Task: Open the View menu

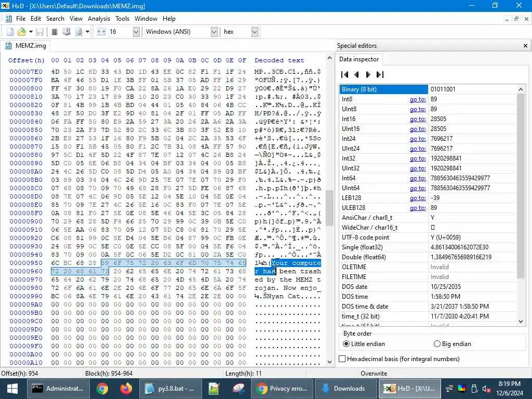Action: pyautogui.click(x=76, y=19)
